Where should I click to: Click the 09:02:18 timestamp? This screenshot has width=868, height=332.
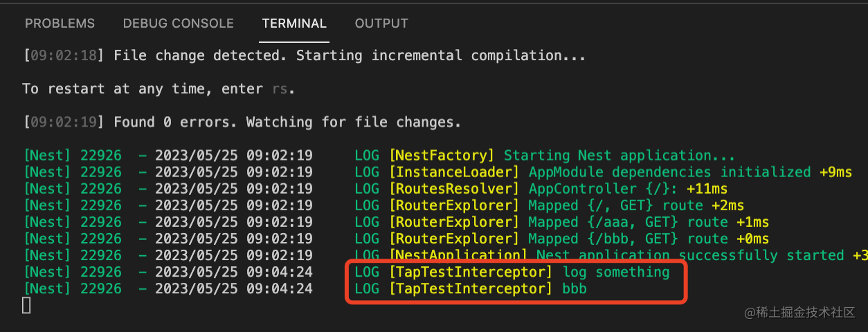[64, 55]
